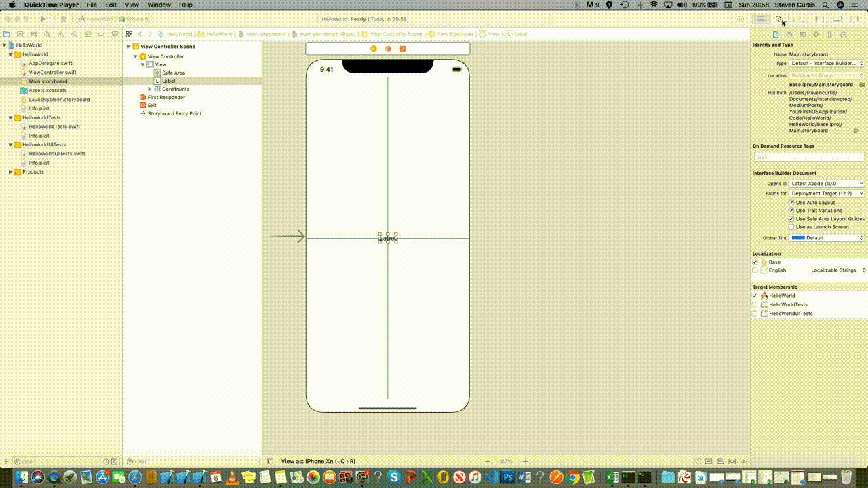Open the Type dropdown in Identity and Type

(x=827, y=63)
